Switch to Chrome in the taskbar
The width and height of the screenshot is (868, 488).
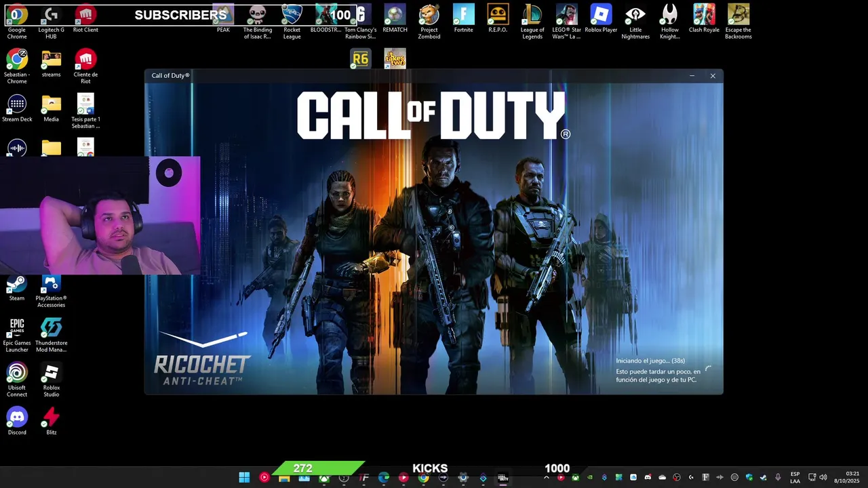click(x=423, y=478)
